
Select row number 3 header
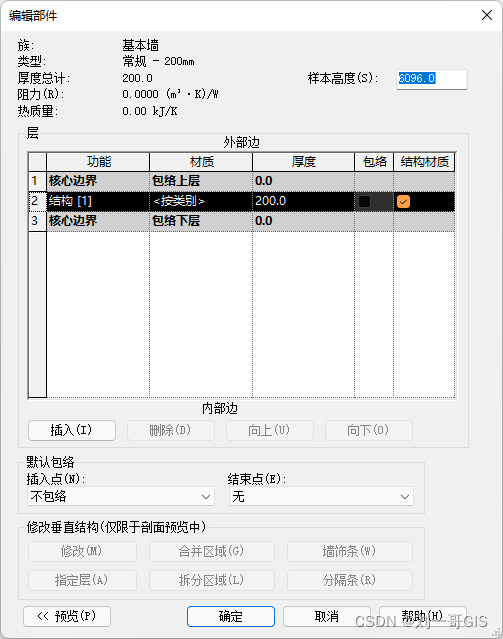(37, 221)
